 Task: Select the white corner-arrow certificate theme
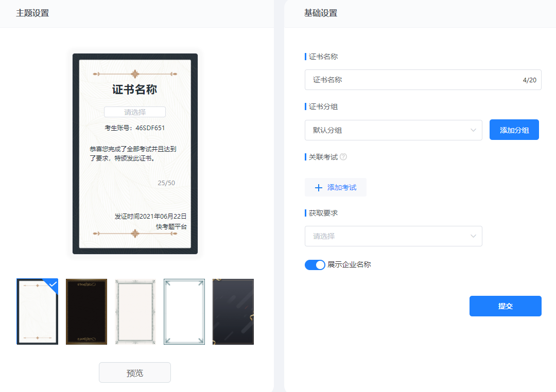tap(184, 312)
